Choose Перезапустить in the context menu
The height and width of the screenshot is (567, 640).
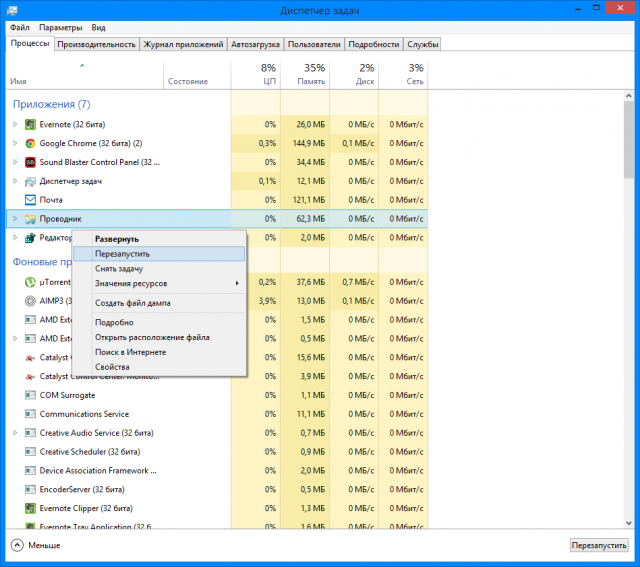160,254
